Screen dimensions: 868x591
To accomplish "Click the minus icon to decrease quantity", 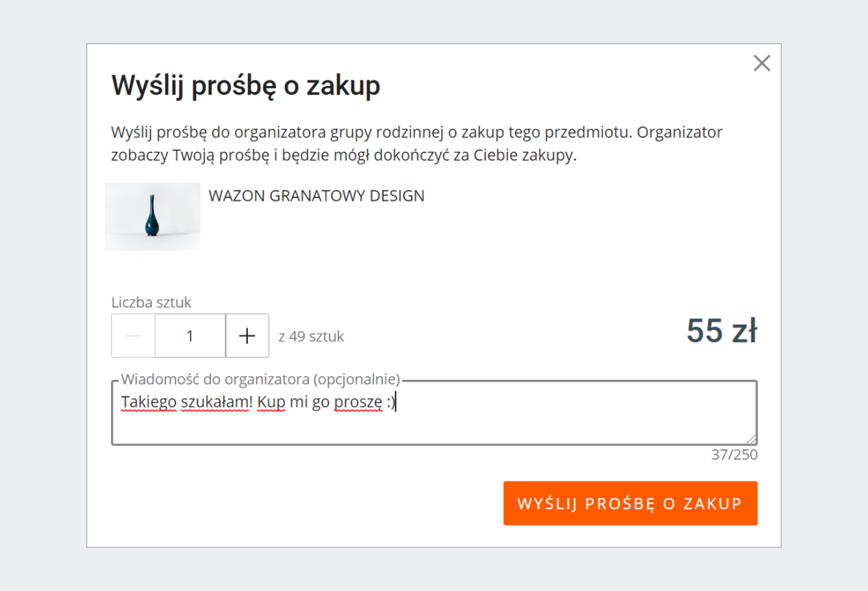I will pyautogui.click(x=132, y=336).
